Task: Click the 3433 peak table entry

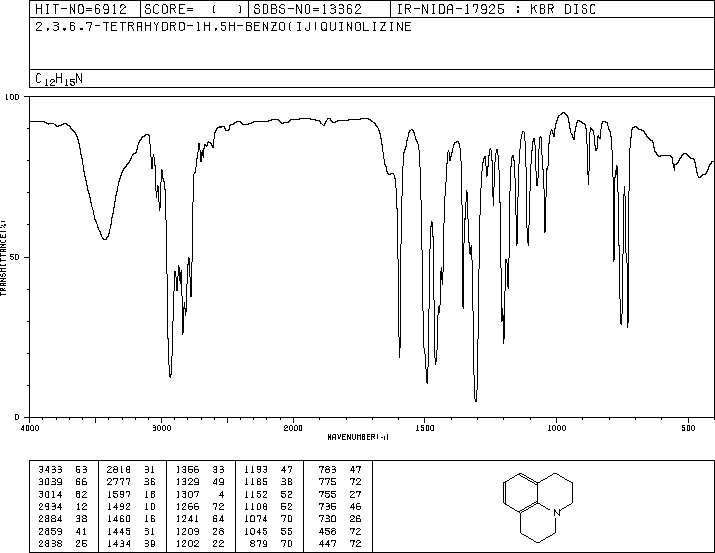Action: click(x=50, y=470)
